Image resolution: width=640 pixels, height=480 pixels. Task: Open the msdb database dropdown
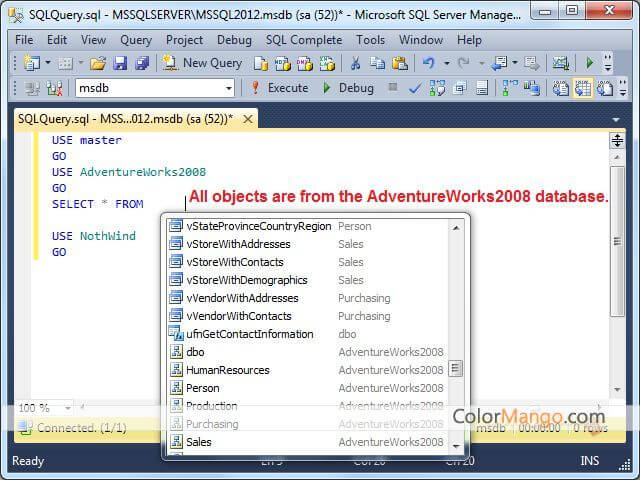click(x=228, y=88)
